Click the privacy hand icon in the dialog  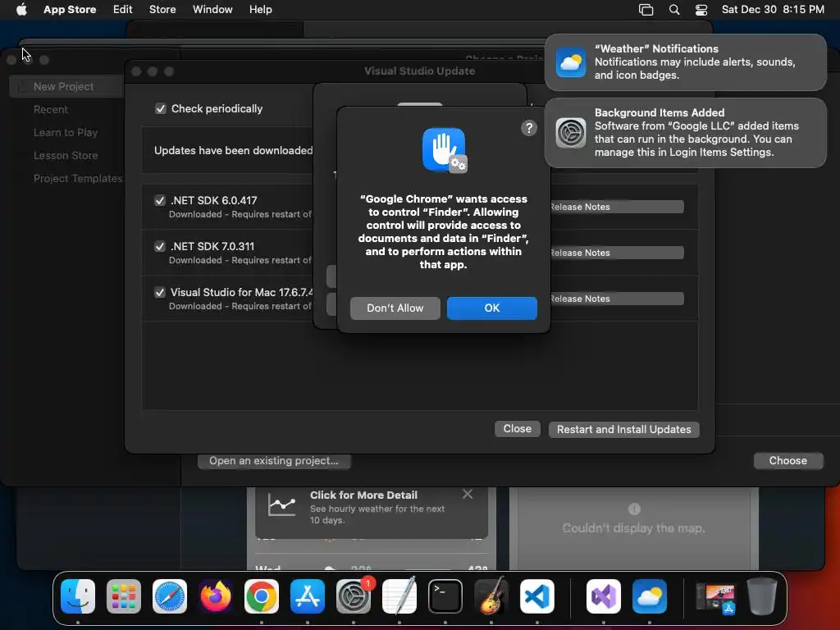point(444,150)
